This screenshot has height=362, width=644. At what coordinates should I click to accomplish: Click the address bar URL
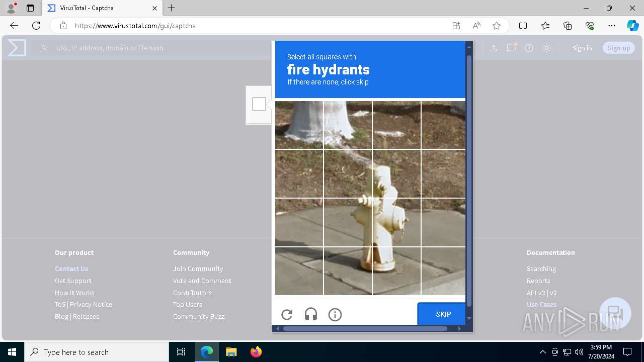[x=135, y=26]
